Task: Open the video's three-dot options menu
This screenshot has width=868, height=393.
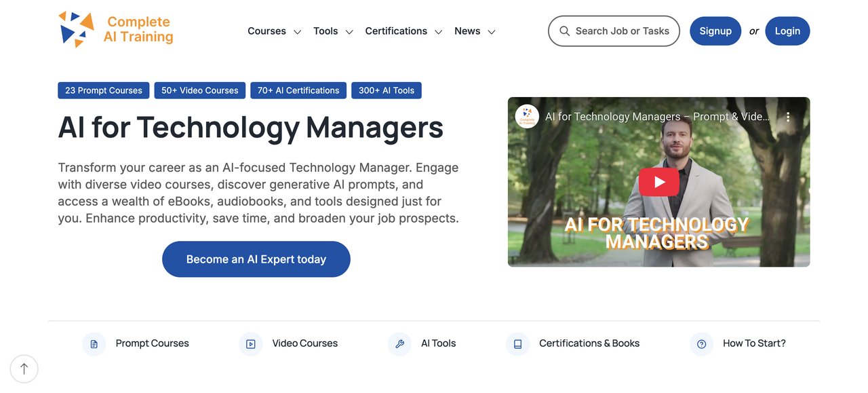Action: pos(788,117)
